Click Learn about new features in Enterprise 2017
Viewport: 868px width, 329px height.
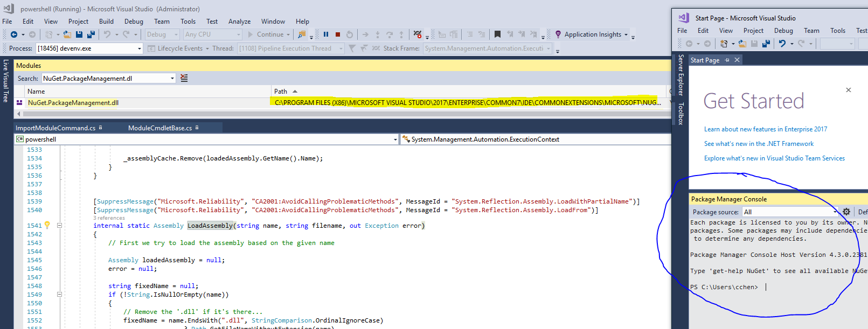tap(765, 129)
